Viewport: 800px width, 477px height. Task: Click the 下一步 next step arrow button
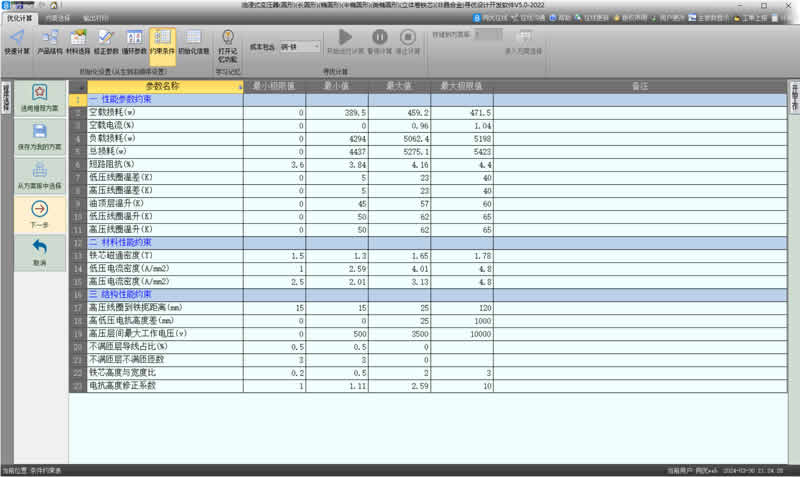click(x=40, y=215)
